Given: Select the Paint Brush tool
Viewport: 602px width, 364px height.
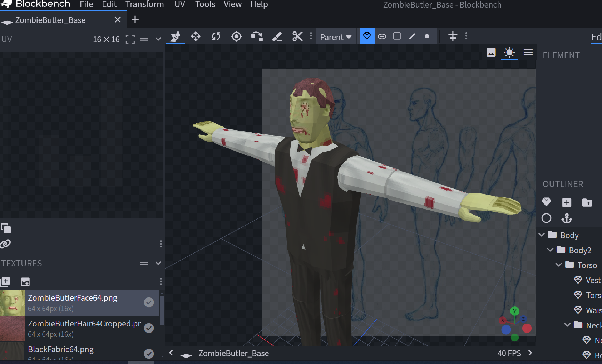Looking at the screenshot, I should [x=277, y=36].
